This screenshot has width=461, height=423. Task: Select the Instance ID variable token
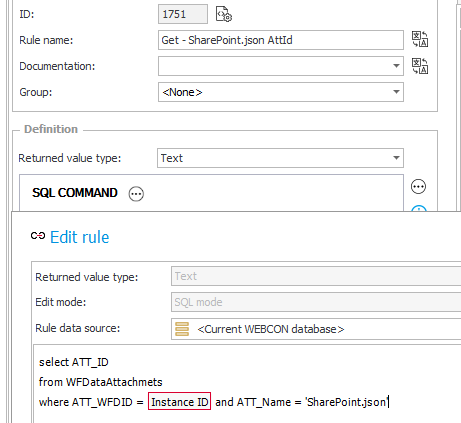pyautogui.click(x=179, y=402)
